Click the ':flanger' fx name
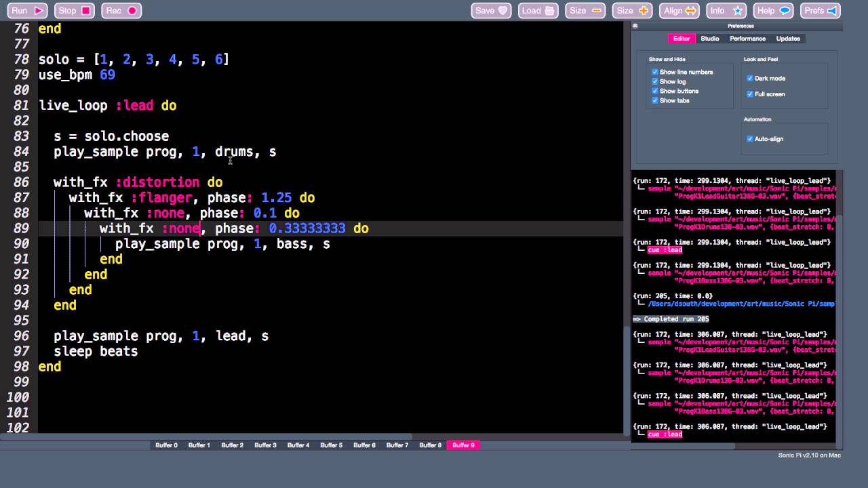The width and height of the screenshot is (868, 488). click(x=161, y=198)
